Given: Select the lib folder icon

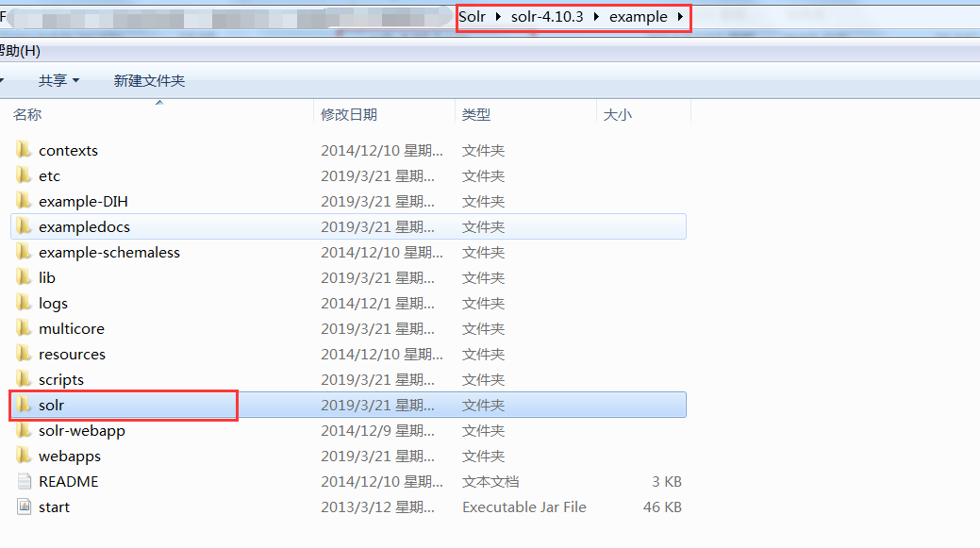Looking at the screenshot, I should pos(24,277).
